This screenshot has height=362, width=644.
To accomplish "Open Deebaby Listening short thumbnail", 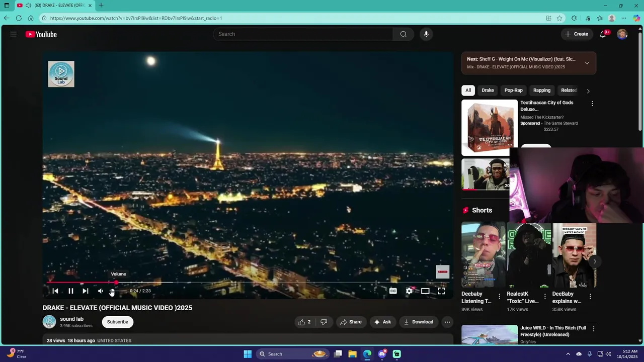I will tap(483, 255).
